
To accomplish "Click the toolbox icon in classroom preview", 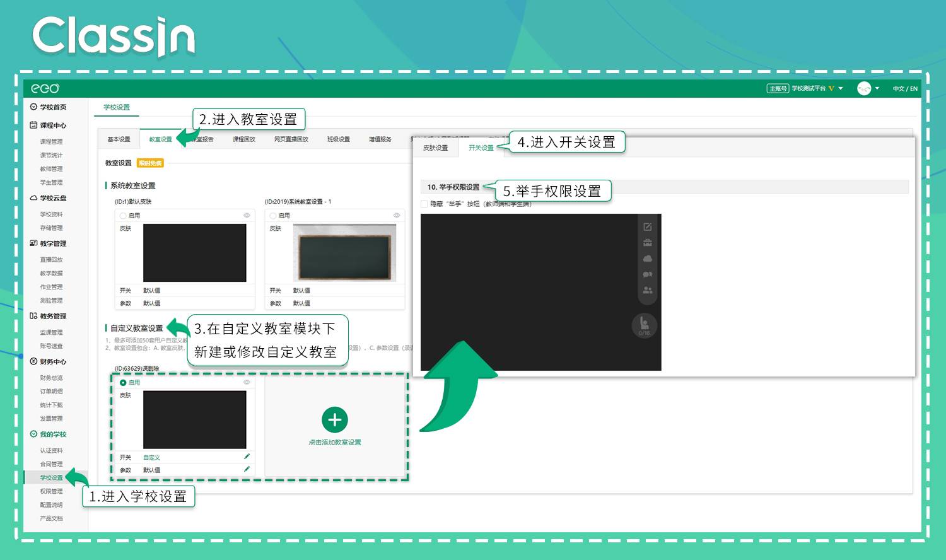I will [x=647, y=243].
